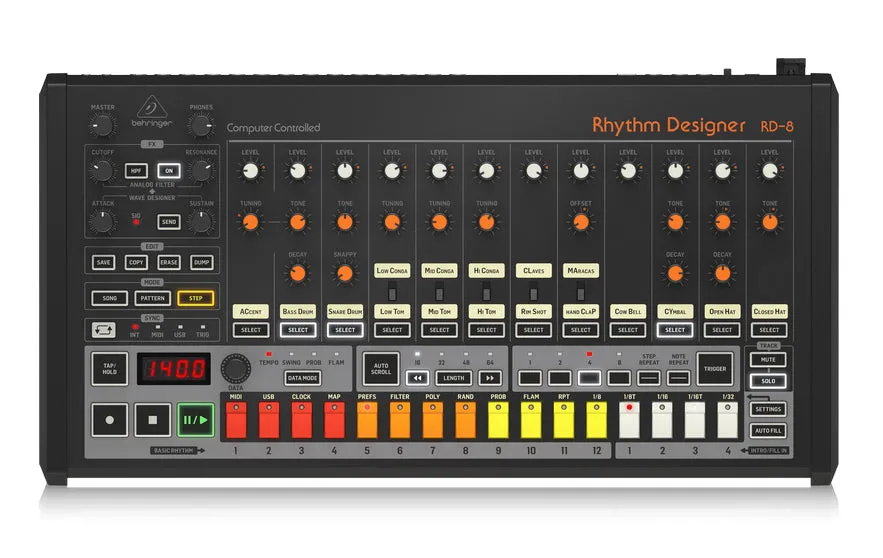Click the SELECT button under Closed Hat
Screen dimensions: 883x558
point(769,330)
